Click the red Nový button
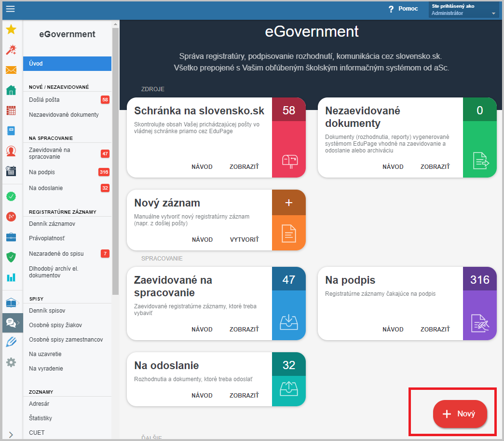 [x=460, y=414]
